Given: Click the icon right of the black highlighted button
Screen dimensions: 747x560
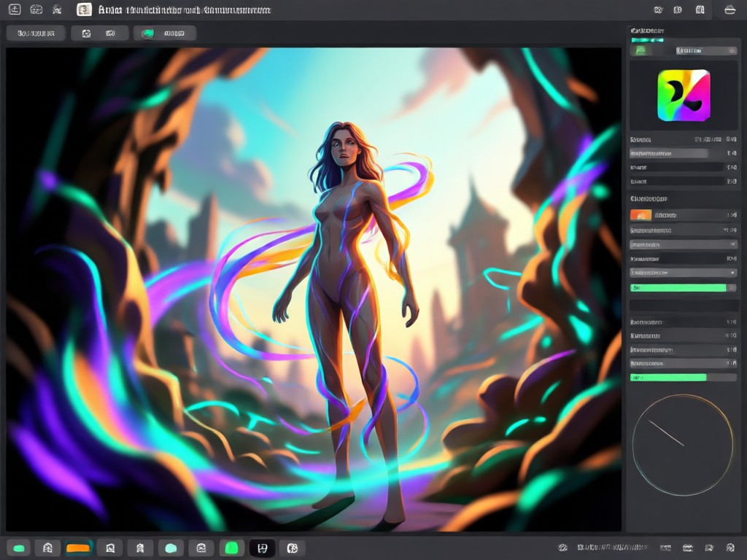Looking at the screenshot, I should click(x=293, y=548).
